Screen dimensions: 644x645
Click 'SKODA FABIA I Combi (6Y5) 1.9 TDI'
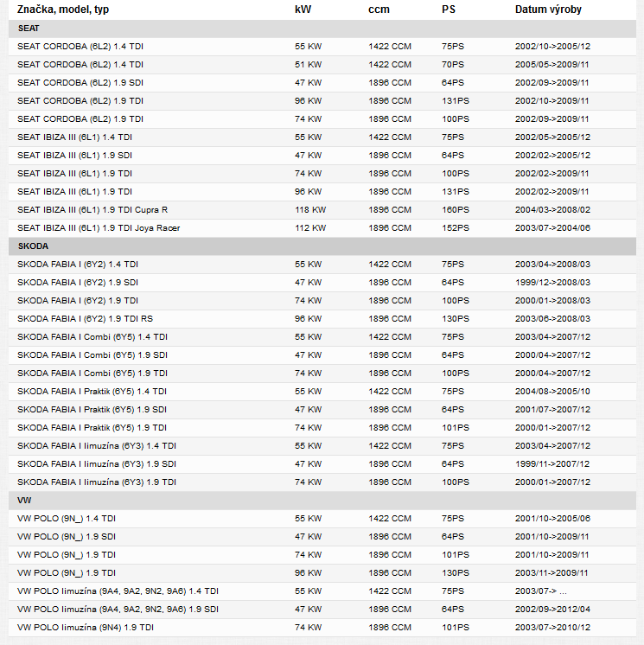[x=92, y=374]
